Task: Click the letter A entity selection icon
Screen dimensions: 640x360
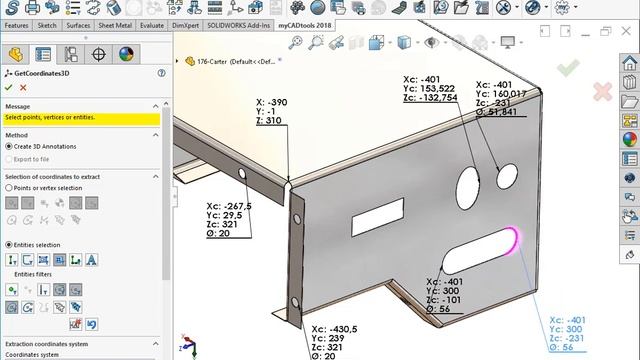Action: click(91, 260)
